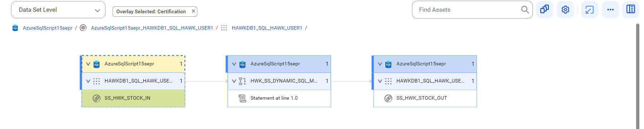Click the Statement at line 1.0 script icon
The height and width of the screenshot is (129, 644).
(x=242, y=98)
